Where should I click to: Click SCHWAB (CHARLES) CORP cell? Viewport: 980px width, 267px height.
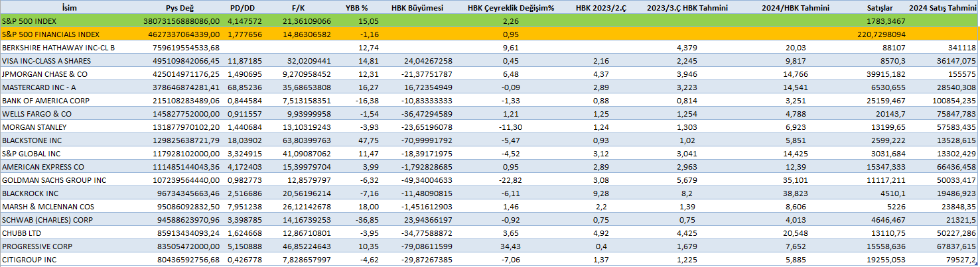click(48, 220)
